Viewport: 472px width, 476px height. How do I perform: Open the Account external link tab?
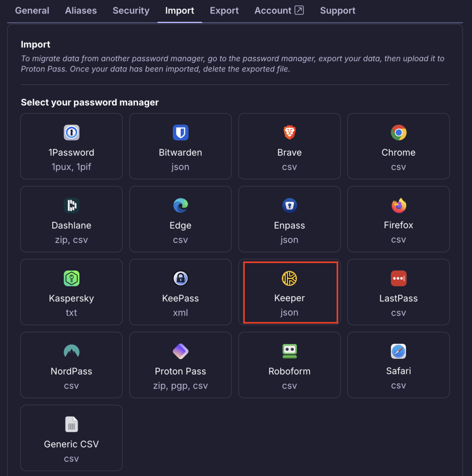point(279,11)
